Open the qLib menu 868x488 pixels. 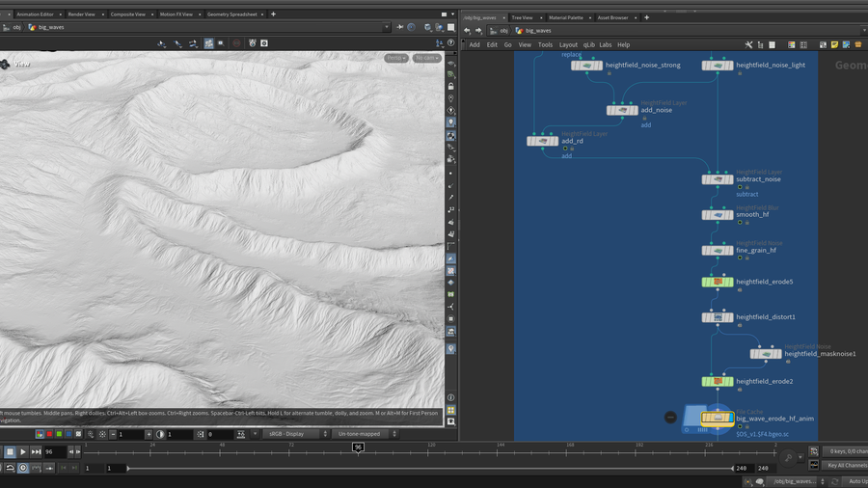tap(588, 44)
